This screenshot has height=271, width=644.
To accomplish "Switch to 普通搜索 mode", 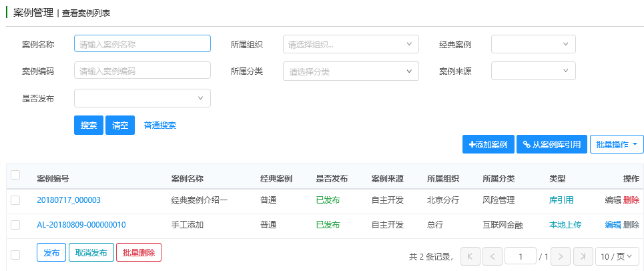I will tap(160, 125).
